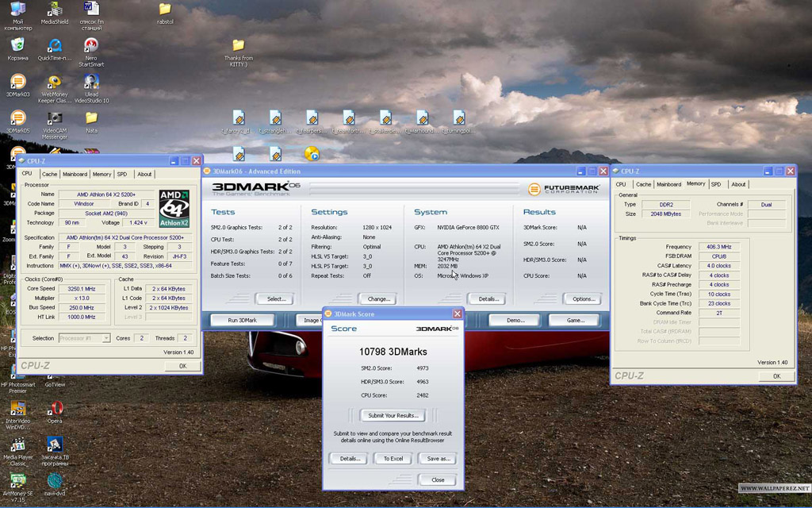The image size is (812, 508).
Task: Open Options... under Results in 3DMark06
Action: point(584,299)
